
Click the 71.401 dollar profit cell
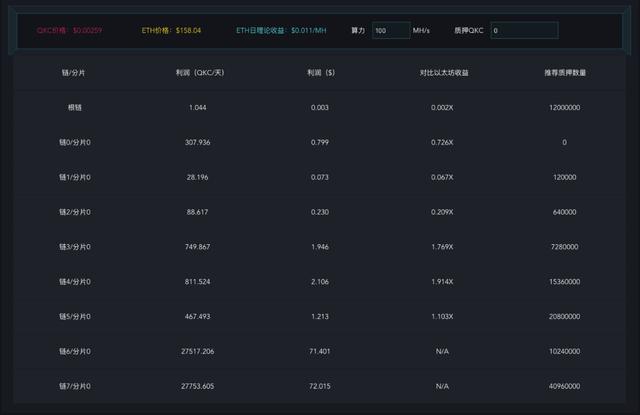pos(320,351)
